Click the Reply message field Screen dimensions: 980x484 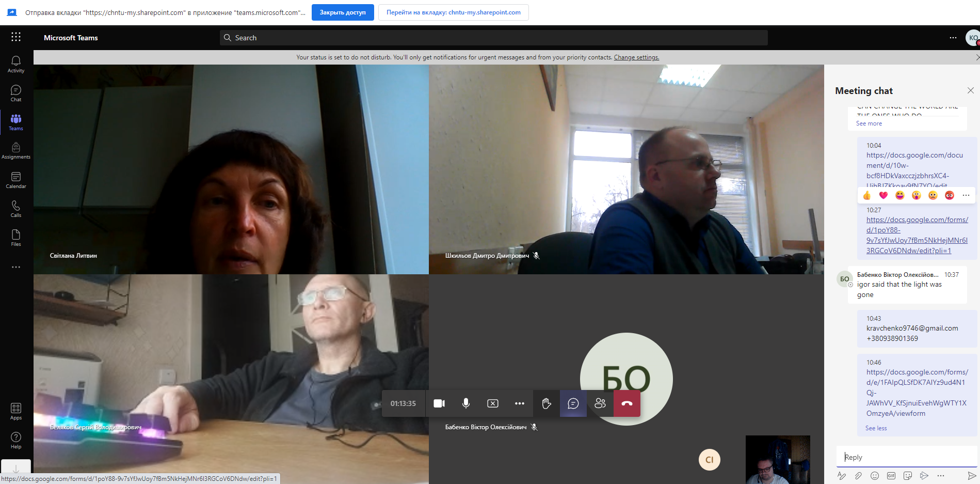pos(906,457)
